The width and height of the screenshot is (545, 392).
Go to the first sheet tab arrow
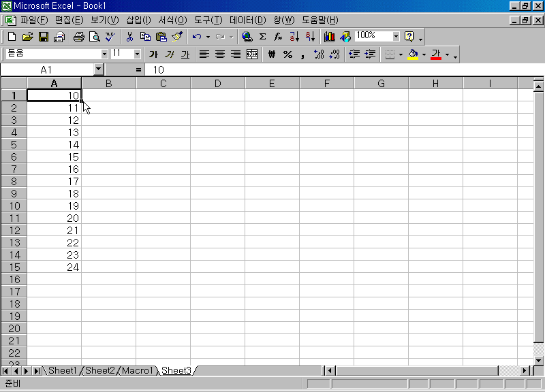point(5,371)
